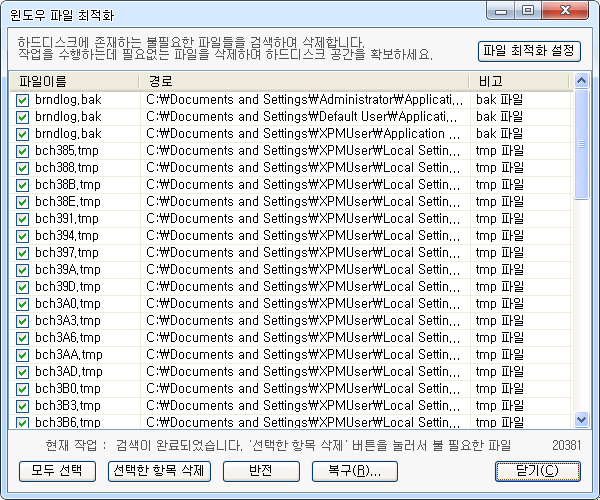Click the bak 파일 note in Administrator row
Screen dimensions: 600x500
pyautogui.click(x=499, y=100)
